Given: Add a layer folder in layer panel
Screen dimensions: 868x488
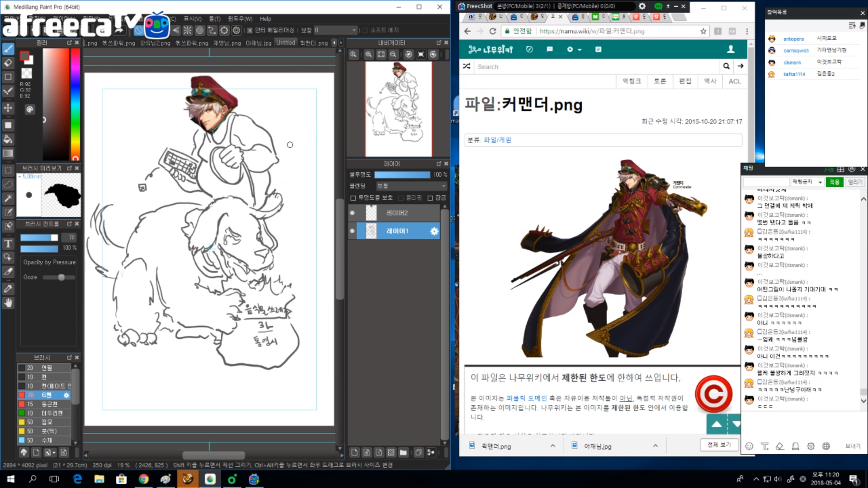Looking at the screenshot, I should point(403,452).
